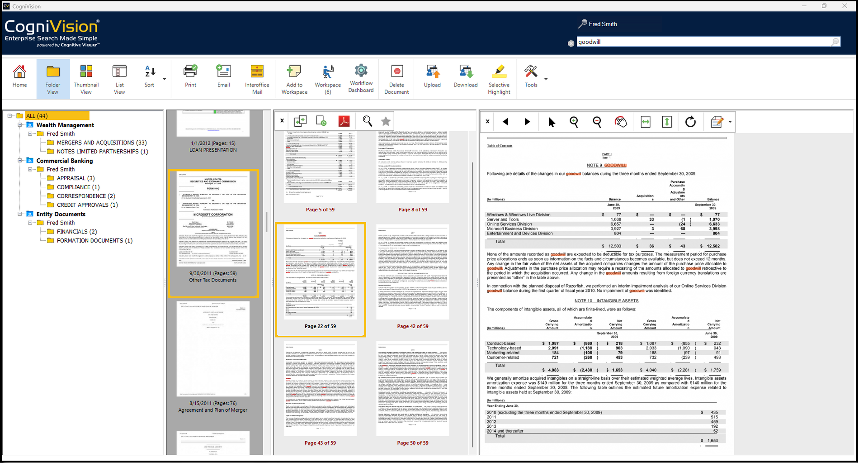Select MERGERS AND ACQUISITIONS (33) folder

(x=101, y=143)
